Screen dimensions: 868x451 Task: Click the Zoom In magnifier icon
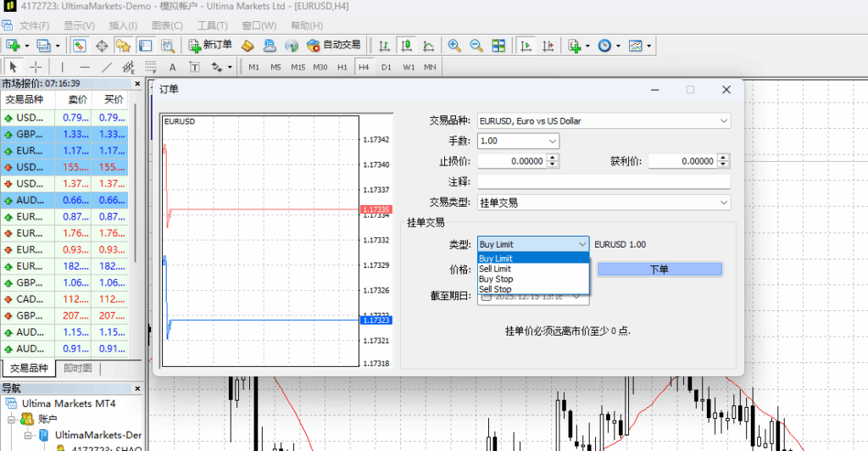(454, 46)
